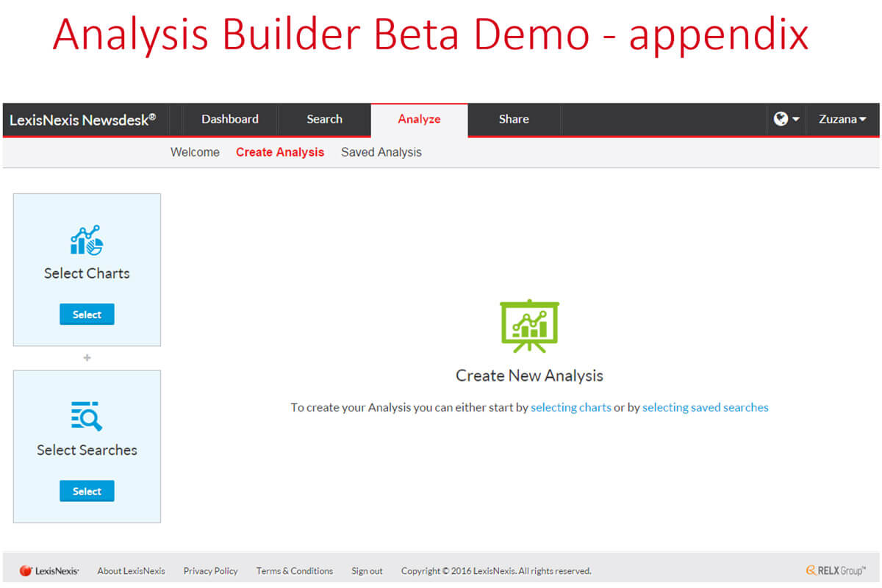The height and width of the screenshot is (588, 882).
Task: Click the Select Searches magnifier icon
Action: pyautogui.click(x=87, y=416)
